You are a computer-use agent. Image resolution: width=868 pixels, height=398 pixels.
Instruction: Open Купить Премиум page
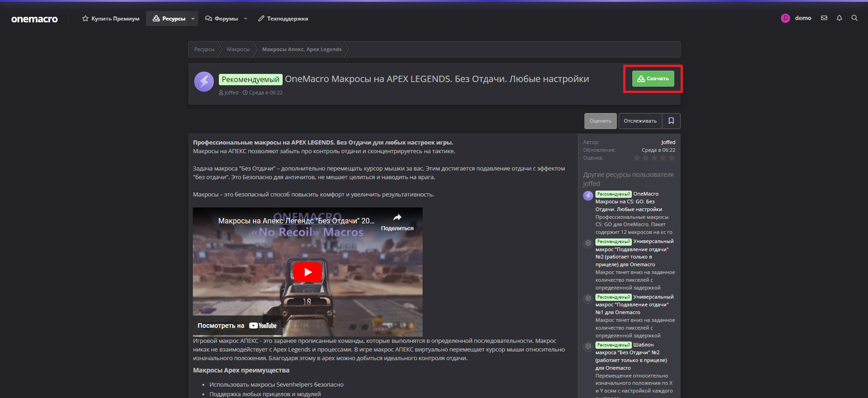(x=111, y=19)
